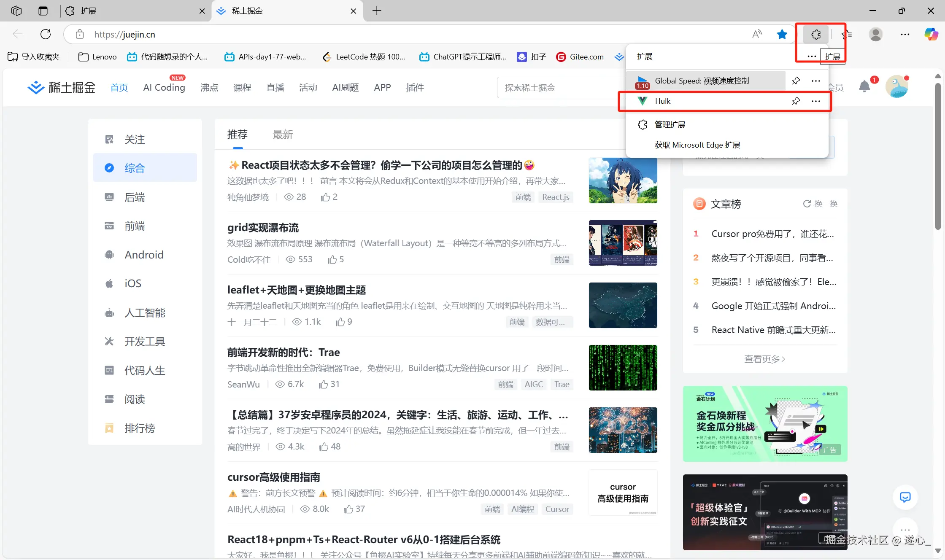Click the favorites star in address bar
Viewport: 945px width, 560px height.
[x=782, y=34]
